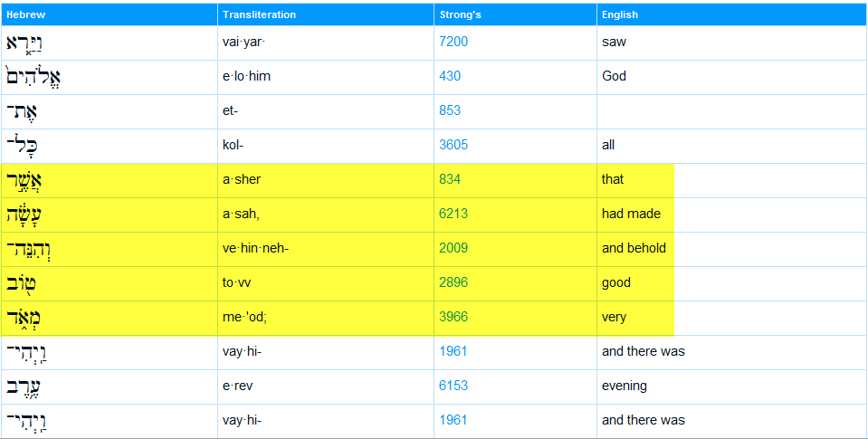This screenshot has height=439, width=868.
Task: Select the English gloss had made
Action: (631, 214)
